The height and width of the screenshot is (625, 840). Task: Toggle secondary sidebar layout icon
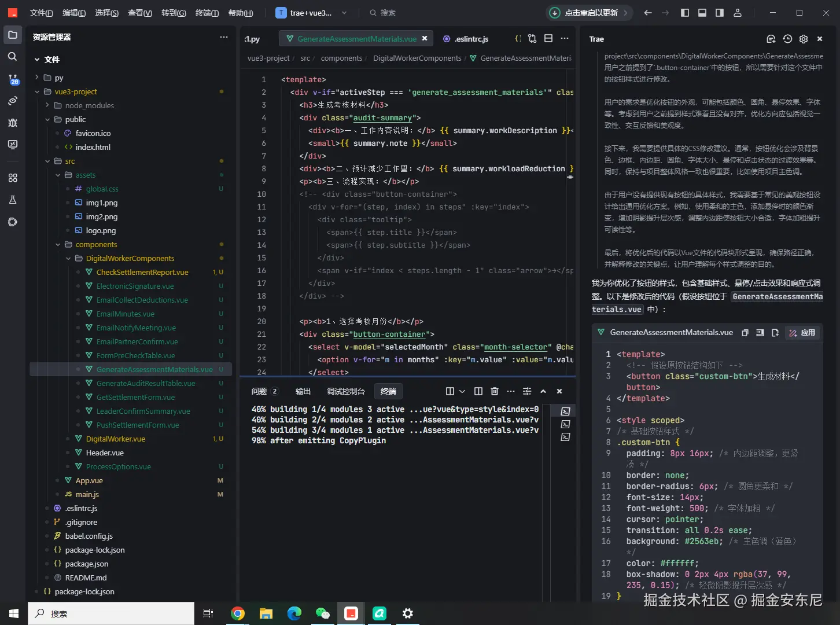click(x=720, y=13)
